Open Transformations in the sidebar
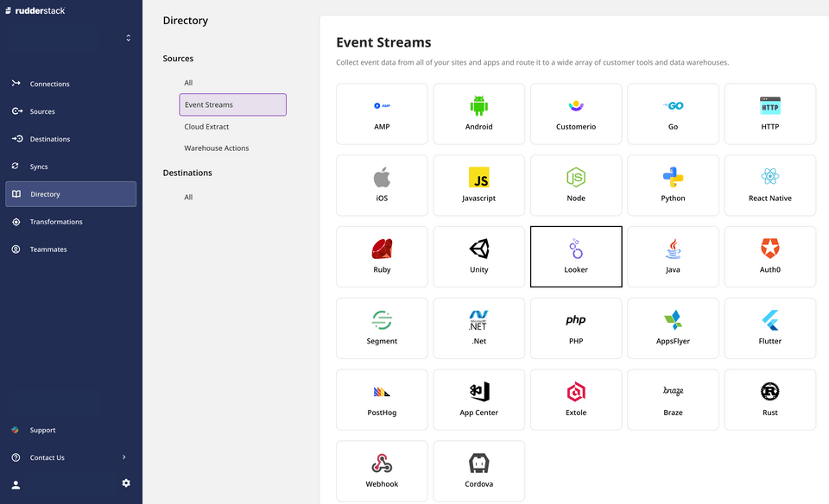Viewport: 829px width, 504px height. click(56, 222)
